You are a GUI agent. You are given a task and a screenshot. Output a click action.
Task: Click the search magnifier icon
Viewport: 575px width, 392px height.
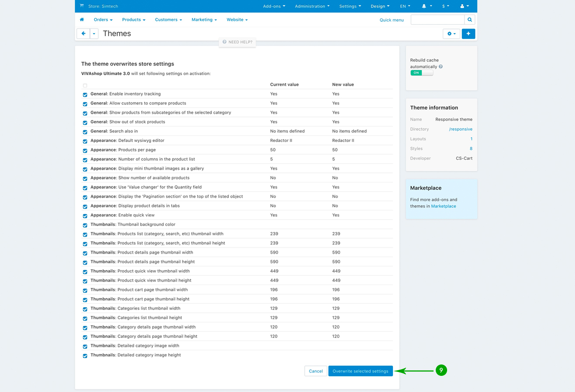[470, 20]
